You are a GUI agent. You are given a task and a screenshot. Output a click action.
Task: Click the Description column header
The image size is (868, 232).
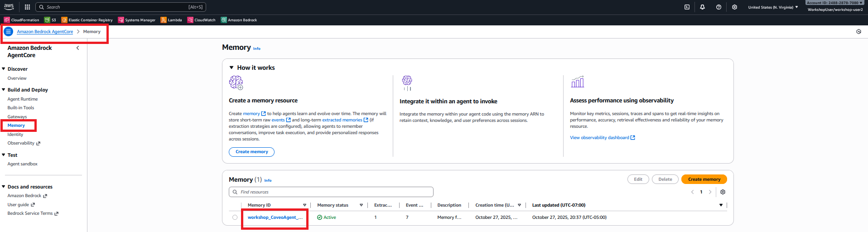pyautogui.click(x=449, y=205)
